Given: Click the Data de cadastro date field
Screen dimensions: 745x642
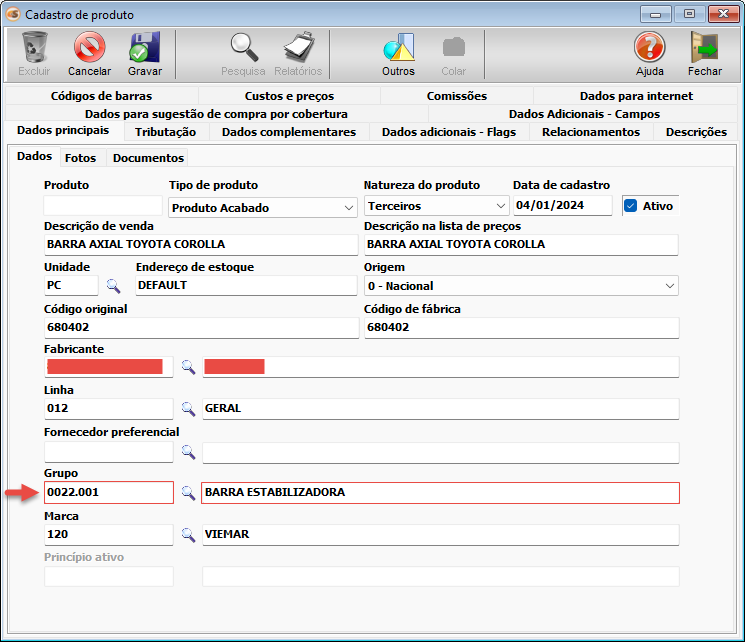Looking at the screenshot, I should tap(561, 206).
